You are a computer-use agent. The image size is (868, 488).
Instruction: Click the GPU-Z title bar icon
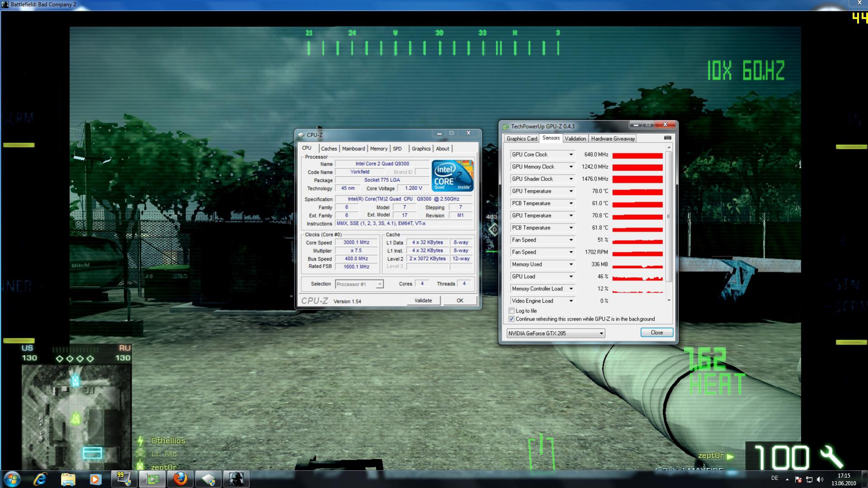[x=506, y=127]
